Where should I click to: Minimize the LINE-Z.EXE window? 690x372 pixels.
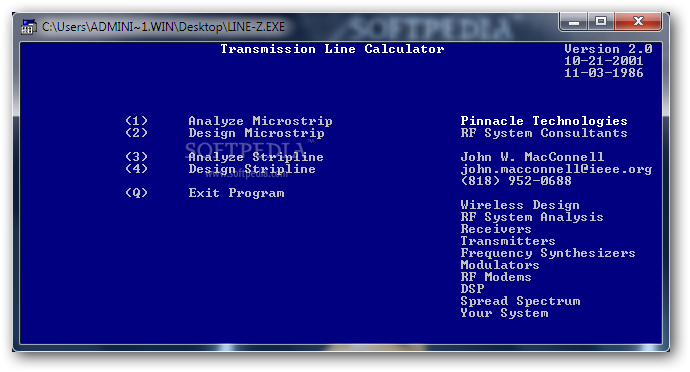point(574,22)
